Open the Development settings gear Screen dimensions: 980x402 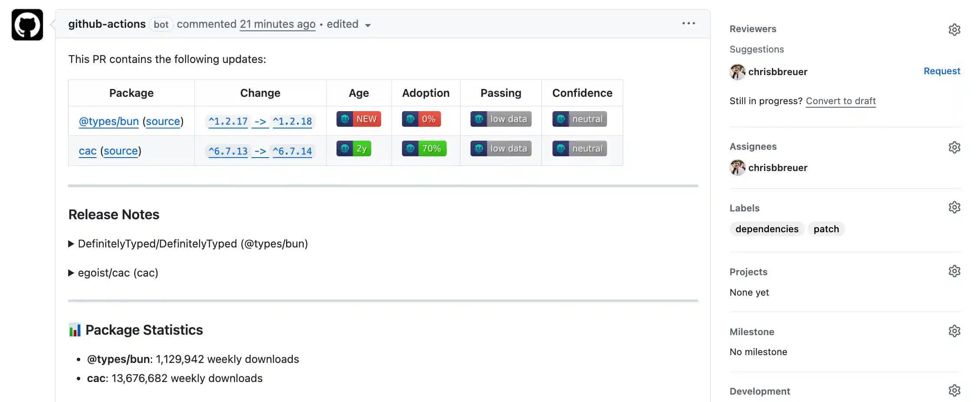point(954,390)
